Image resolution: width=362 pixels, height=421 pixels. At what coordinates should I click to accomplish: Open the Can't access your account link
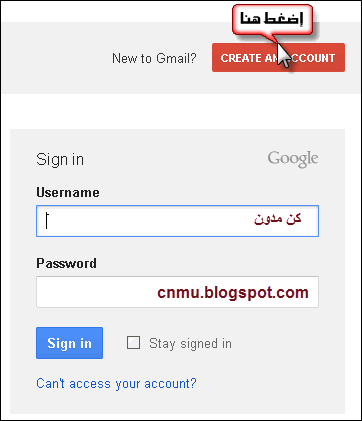click(x=116, y=383)
